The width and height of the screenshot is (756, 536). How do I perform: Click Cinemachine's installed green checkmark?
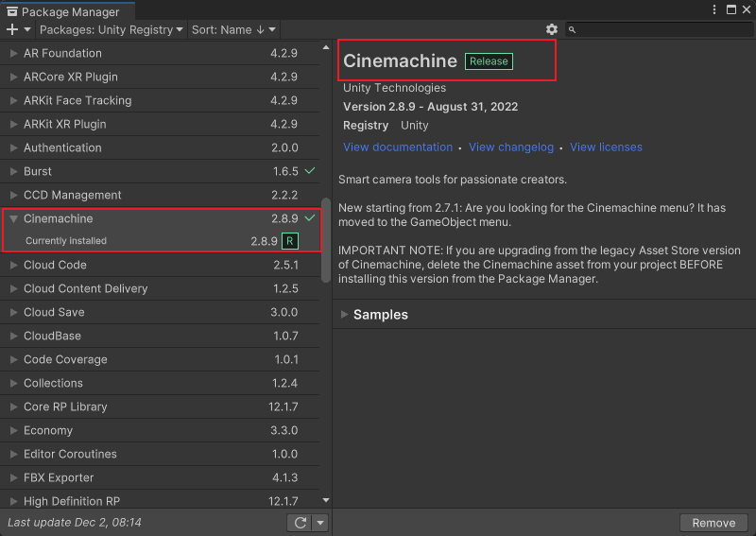click(x=310, y=218)
